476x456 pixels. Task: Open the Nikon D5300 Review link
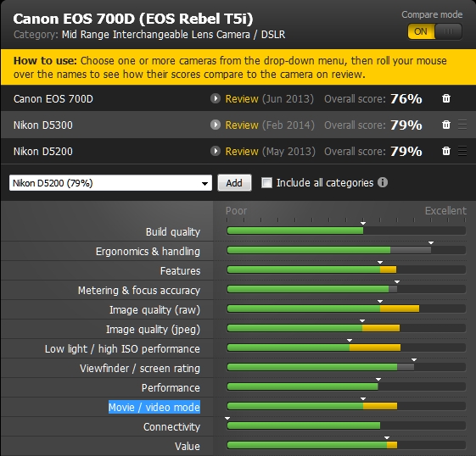[242, 125]
